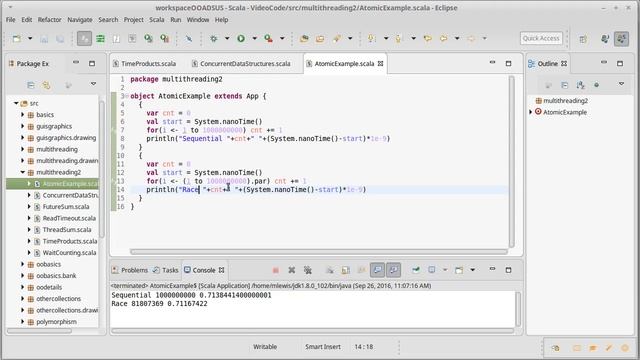Open the Navigate menu
Screen dimensions: 640x360
point(80,20)
